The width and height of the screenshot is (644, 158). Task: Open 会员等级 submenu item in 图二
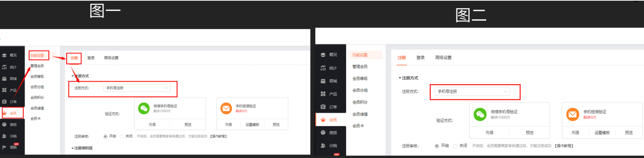click(360, 78)
